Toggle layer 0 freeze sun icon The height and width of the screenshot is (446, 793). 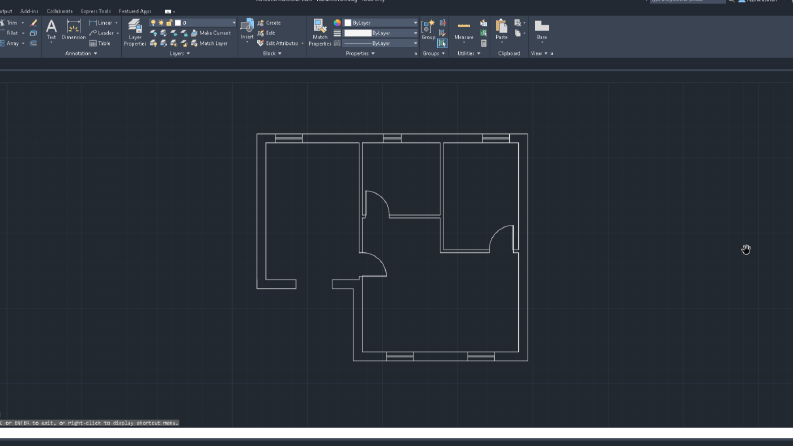pyautogui.click(x=161, y=23)
